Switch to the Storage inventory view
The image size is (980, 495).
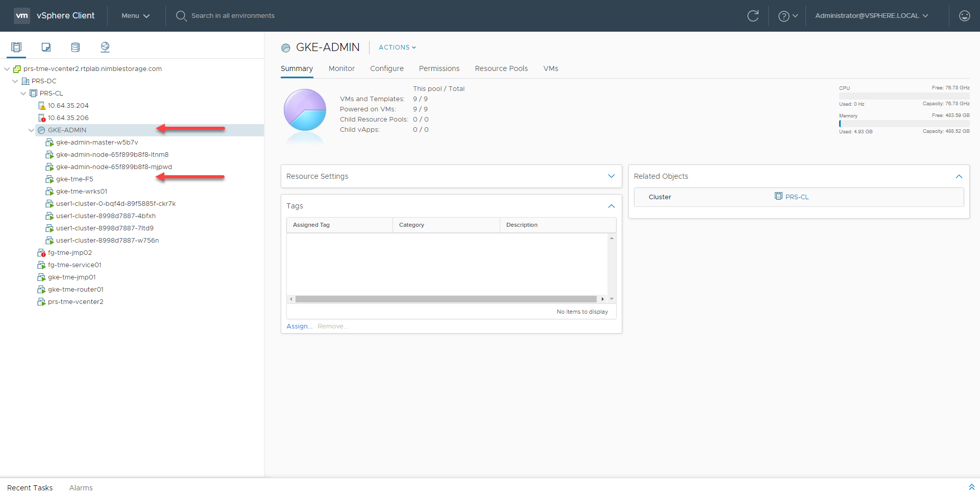pos(76,47)
